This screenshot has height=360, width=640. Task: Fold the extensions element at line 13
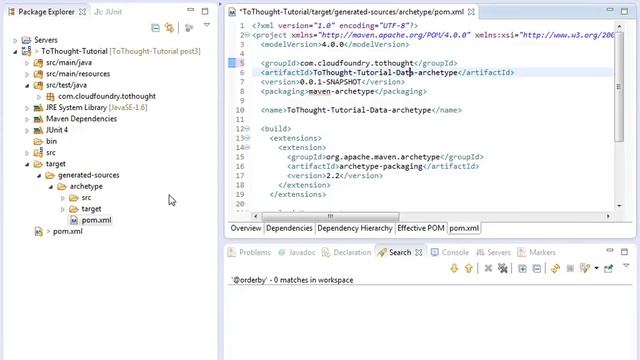[x=247, y=138]
